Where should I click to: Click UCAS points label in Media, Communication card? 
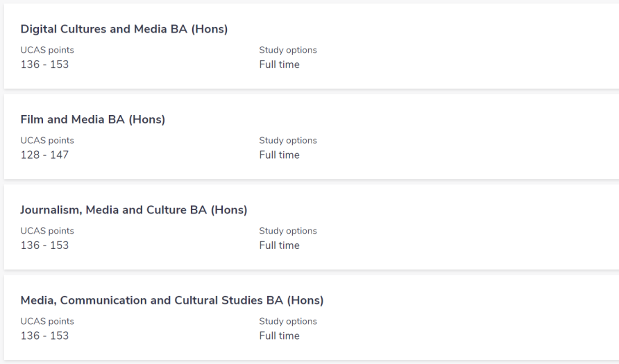(x=47, y=321)
